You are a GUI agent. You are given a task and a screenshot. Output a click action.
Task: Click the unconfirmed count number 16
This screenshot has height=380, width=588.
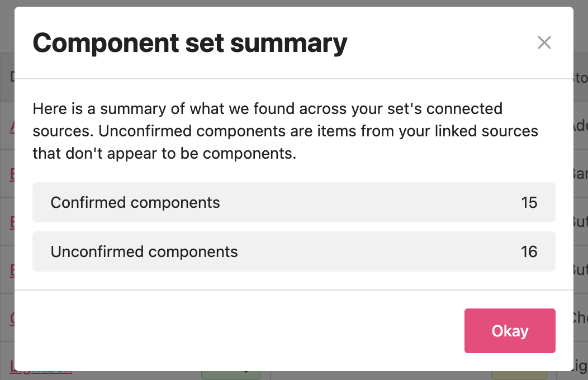529,251
